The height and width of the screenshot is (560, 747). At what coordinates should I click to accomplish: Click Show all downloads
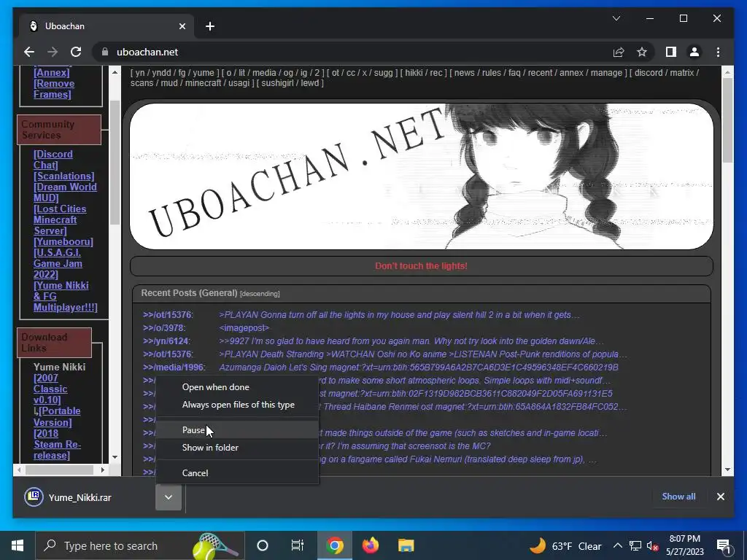click(678, 496)
